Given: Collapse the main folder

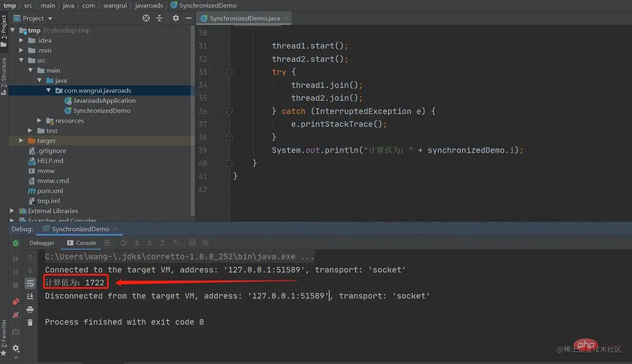Looking at the screenshot, I should pos(30,71).
